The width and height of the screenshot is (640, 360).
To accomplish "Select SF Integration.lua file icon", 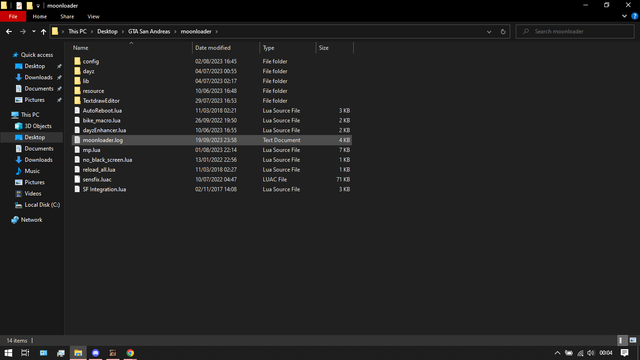I will pos(77,189).
